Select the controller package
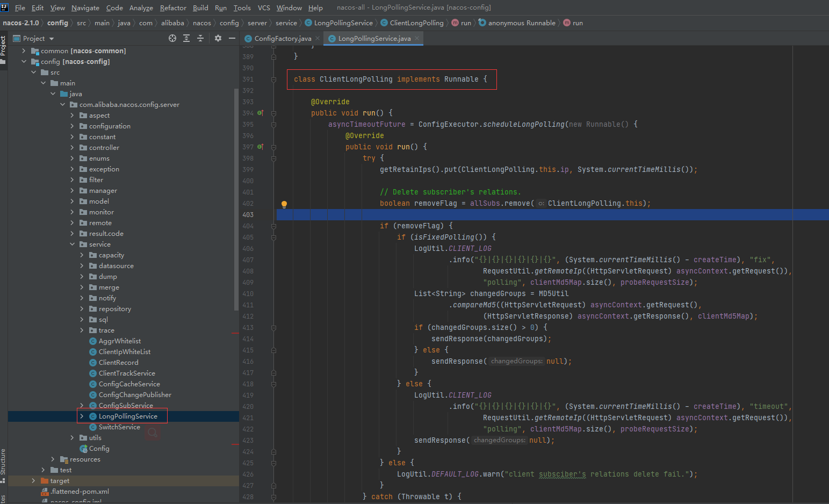 point(104,148)
